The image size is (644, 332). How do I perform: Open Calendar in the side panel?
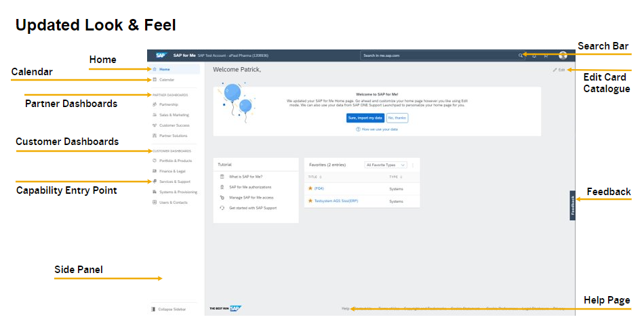(166, 80)
